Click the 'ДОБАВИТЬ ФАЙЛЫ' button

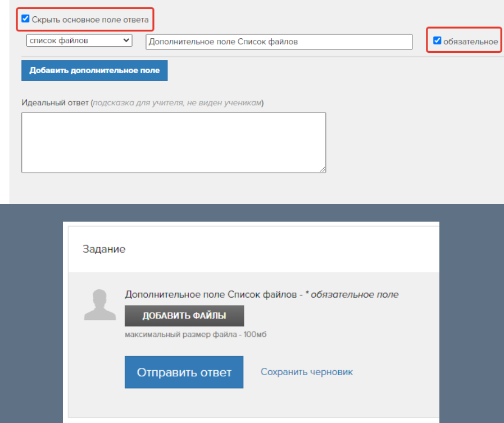point(184,316)
